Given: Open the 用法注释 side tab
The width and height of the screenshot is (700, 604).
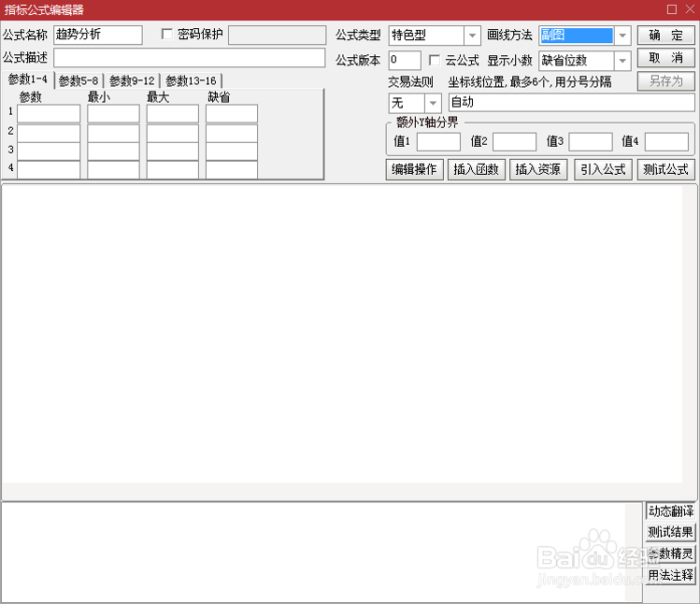Looking at the screenshot, I should 670,575.
